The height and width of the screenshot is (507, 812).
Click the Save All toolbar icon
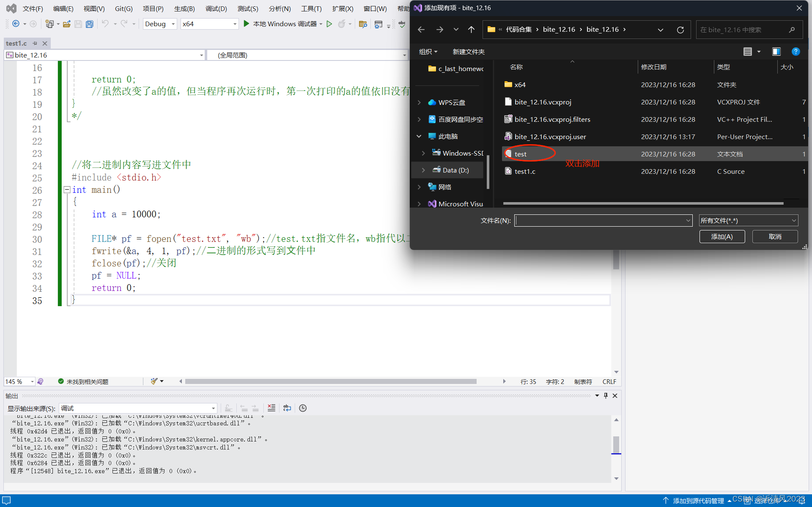tap(89, 24)
